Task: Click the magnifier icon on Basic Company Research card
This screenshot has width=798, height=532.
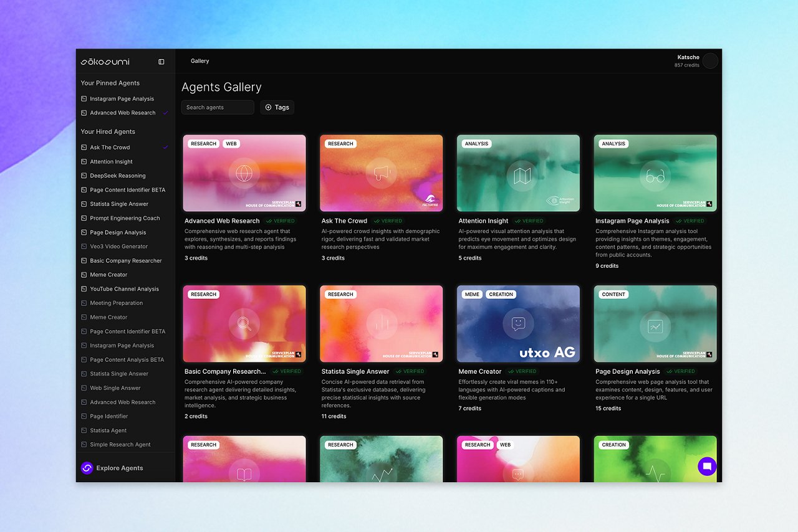Action: 244,323
